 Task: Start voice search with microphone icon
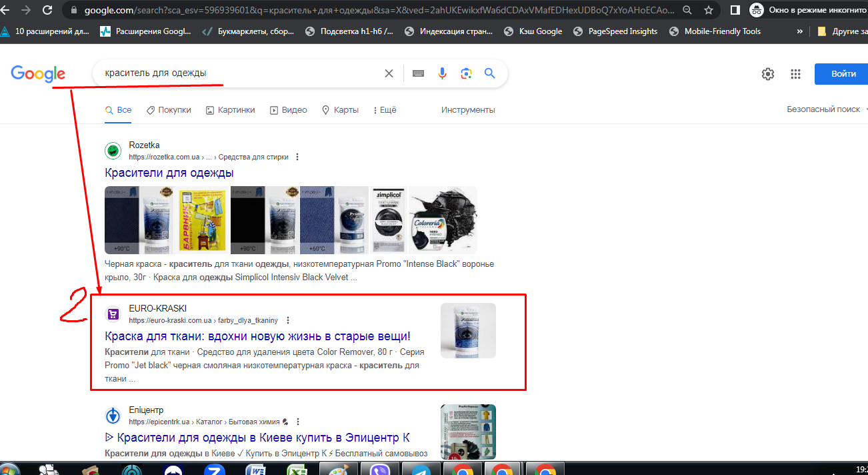coord(442,73)
